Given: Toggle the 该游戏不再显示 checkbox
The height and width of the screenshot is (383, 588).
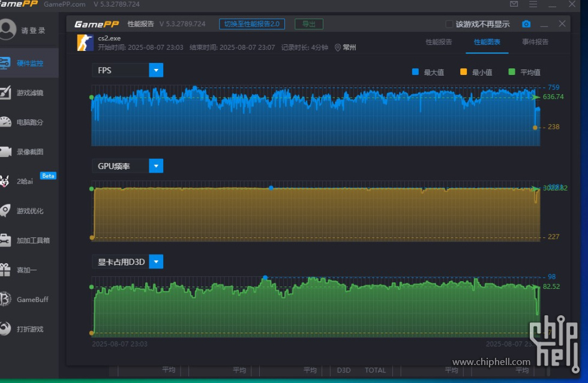Looking at the screenshot, I should pos(449,25).
